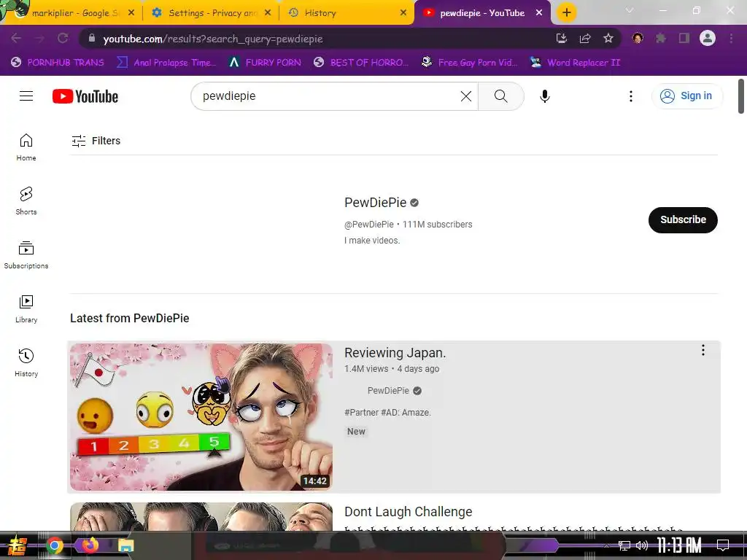Open Library in the sidebar
The height and width of the screenshot is (560, 747).
click(x=26, y=308)
